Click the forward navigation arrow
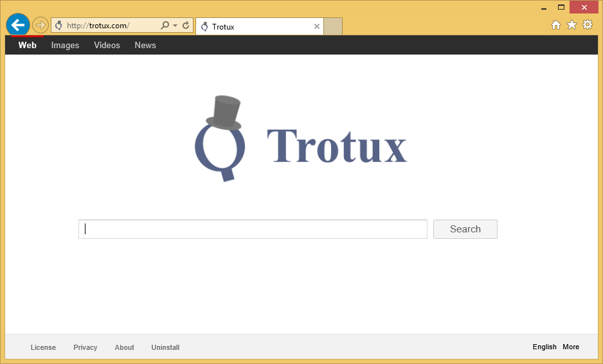This screenshot has height=364, width=603. (x=40, y=25)
